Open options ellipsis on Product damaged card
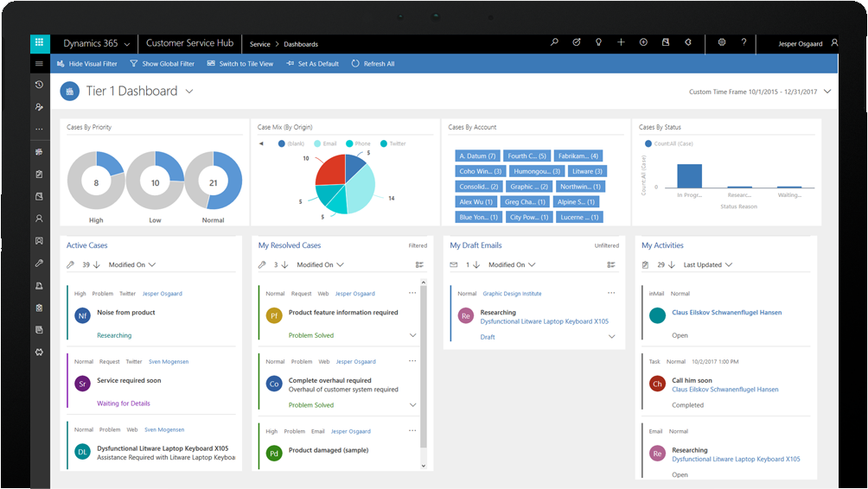 pyautogui.click(x=412, y=431)
